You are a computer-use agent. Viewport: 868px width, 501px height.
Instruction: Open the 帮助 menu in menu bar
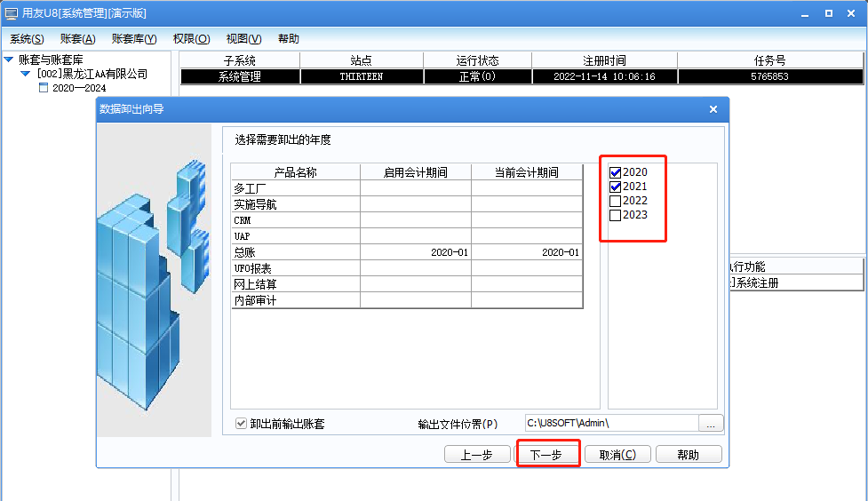pos(289,39)
